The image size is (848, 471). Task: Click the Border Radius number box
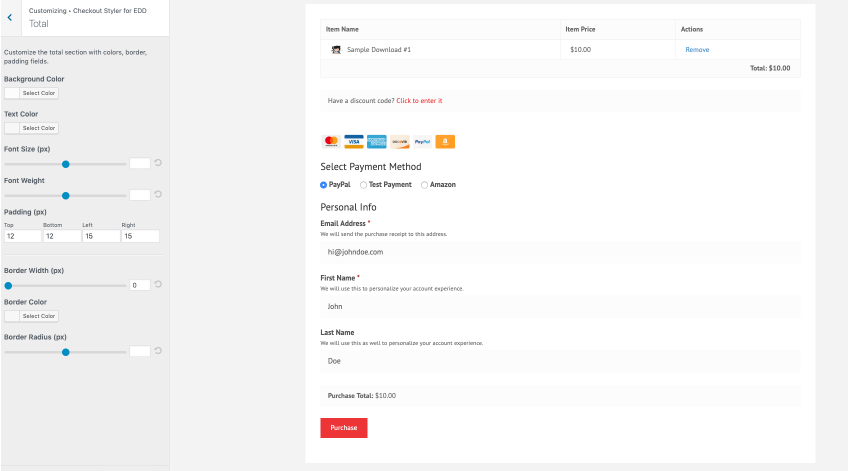pyautogui.click(x=140, y=351)
